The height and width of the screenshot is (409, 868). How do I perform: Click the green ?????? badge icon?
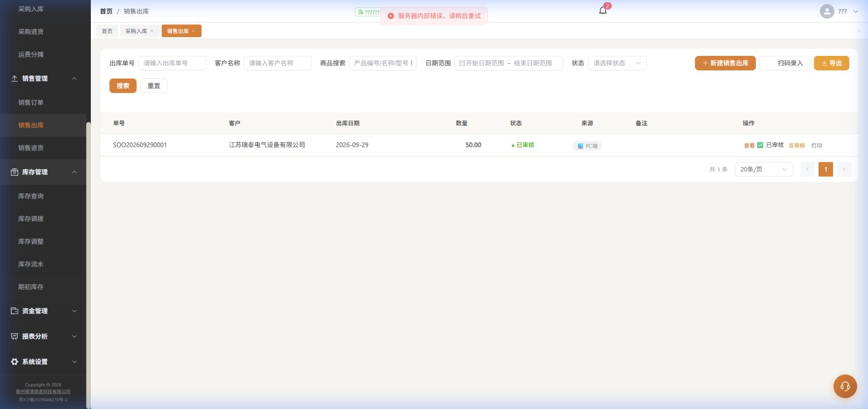361,12
